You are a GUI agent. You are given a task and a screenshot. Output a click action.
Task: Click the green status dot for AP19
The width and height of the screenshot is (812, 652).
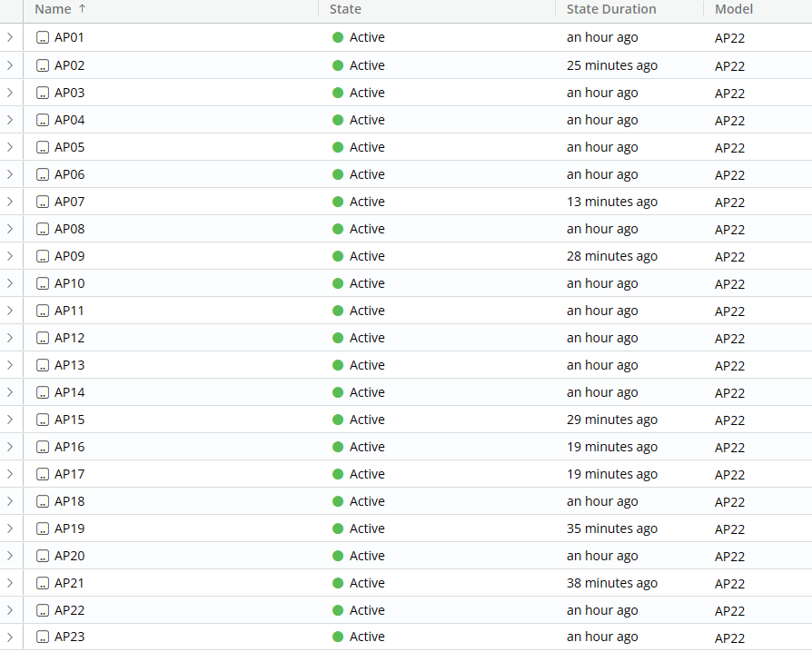point(338,529)
